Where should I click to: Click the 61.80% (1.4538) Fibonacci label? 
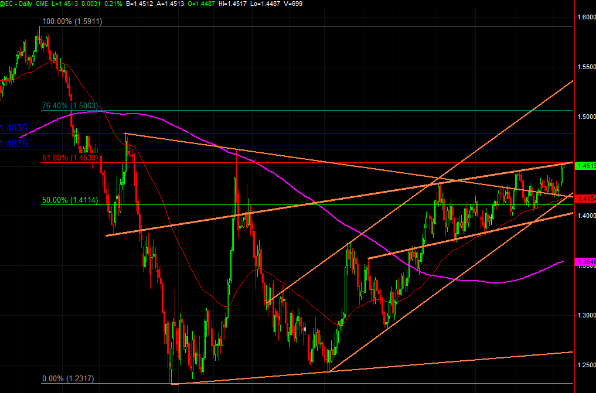[x=70, y=158]
